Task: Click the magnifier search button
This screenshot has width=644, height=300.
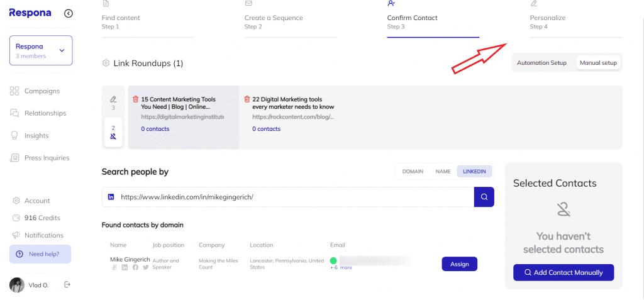Action: [x=484, y=197]
